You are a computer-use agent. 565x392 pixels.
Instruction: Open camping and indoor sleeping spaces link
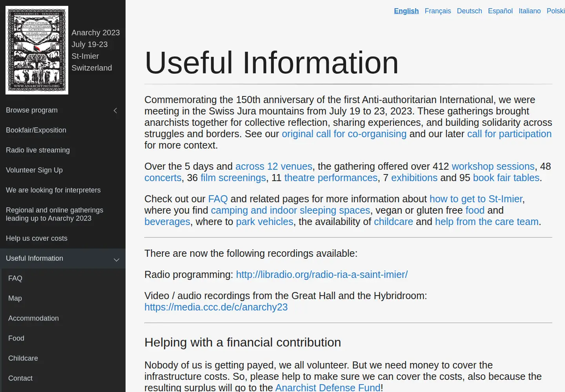tap(290, 210)
